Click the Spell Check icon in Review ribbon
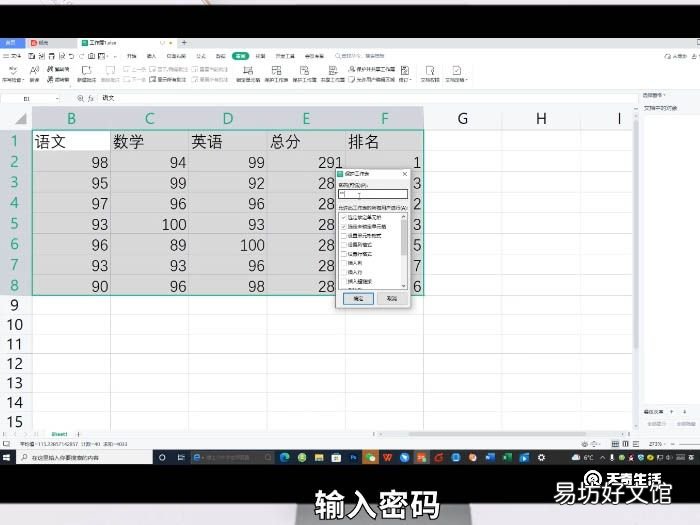 [12, 71]
